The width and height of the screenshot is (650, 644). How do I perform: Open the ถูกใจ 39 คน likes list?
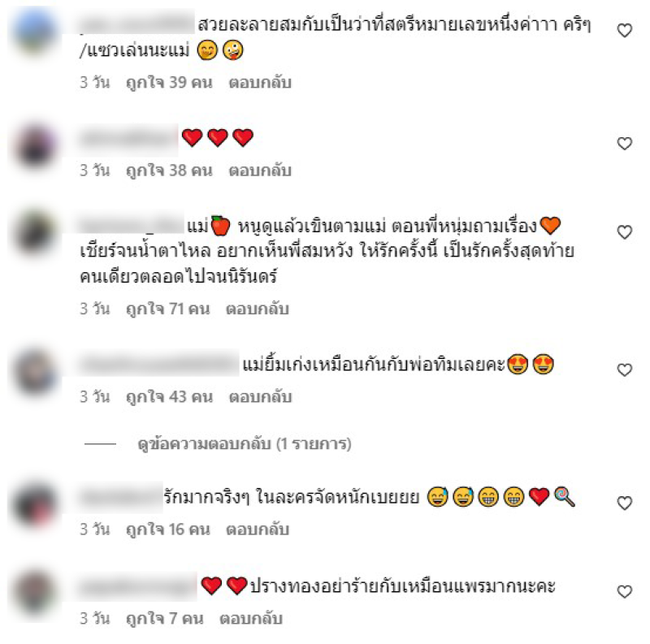pos(169,83)
